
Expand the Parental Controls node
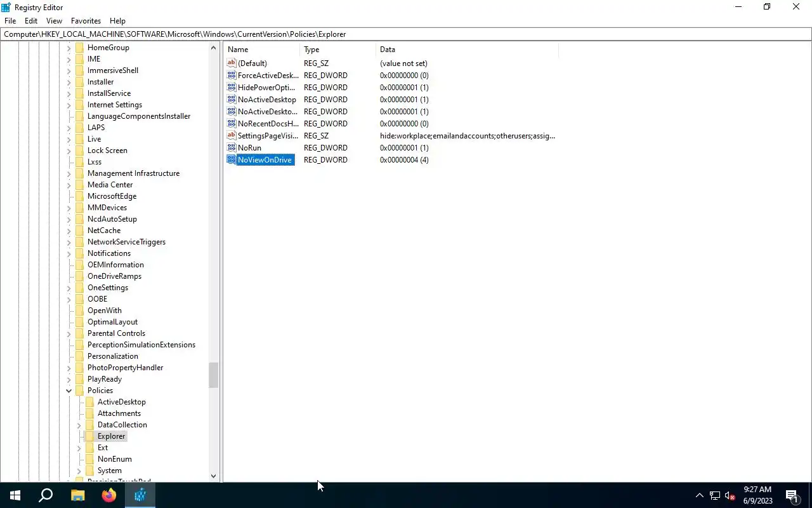[69, 333]
